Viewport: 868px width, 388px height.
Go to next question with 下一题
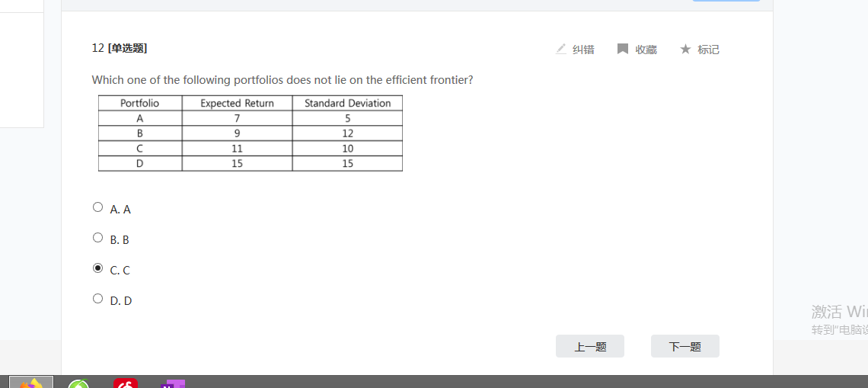685,347
